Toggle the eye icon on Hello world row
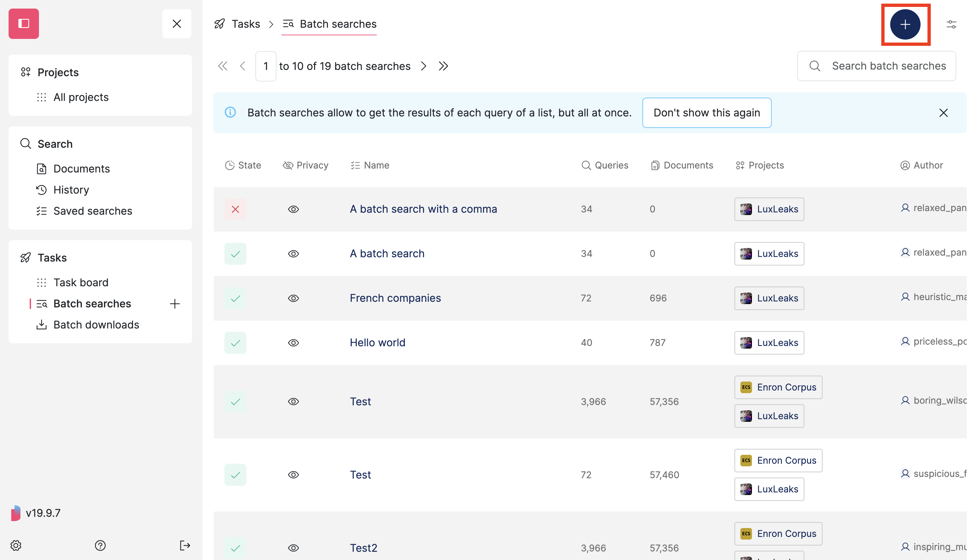Screen dimensions: 974x560 pyautogui.click(x=294, y=342)
